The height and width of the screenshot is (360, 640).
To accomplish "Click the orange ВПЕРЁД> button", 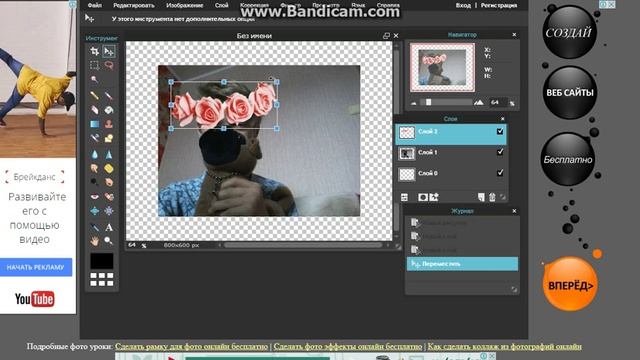I will [570, 284].
